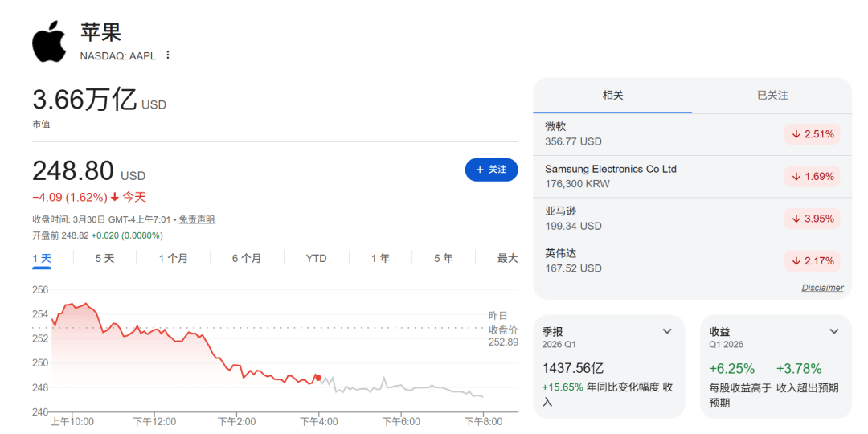Show the 最大 chart range
This screenshot has width=868, height=434.
point(507,258)
